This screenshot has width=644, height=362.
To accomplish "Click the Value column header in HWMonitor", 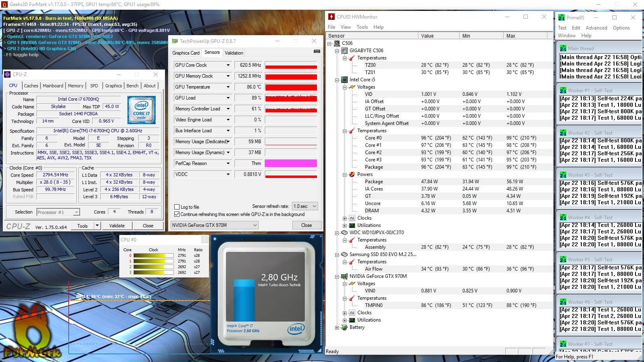I will 438,36.
